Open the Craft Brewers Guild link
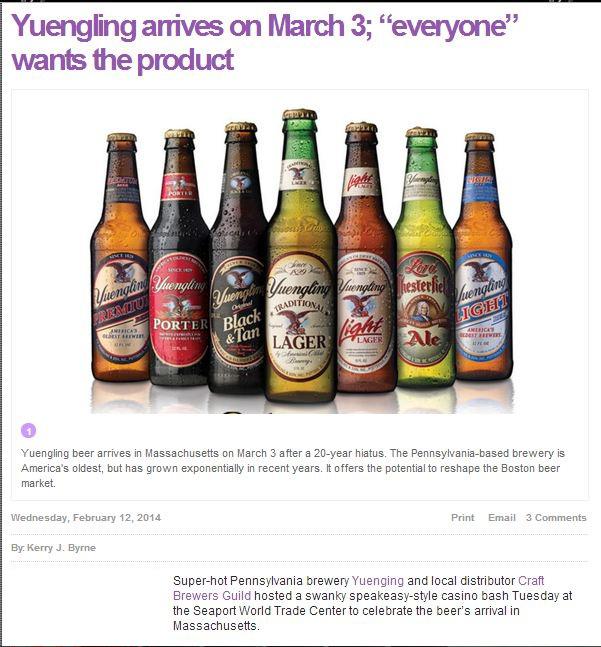This screenshot has width=601, height=647. [358, 588]
